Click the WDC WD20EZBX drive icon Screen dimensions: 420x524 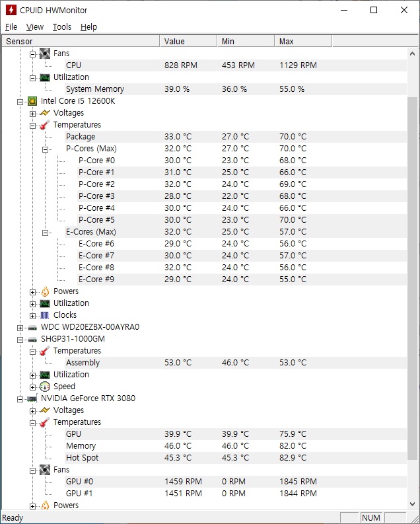[32, 328]
